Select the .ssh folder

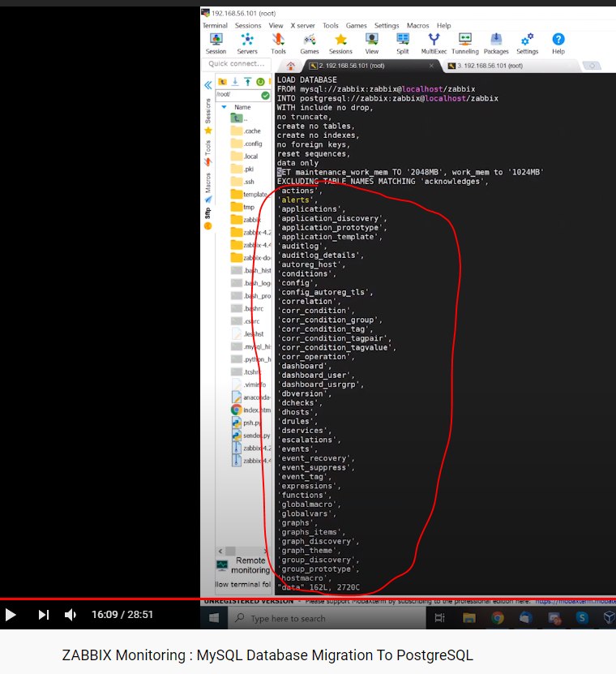242,182
